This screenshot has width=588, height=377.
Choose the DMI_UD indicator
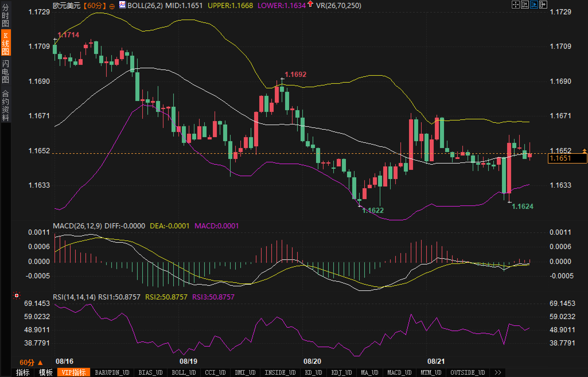point(245,372)
